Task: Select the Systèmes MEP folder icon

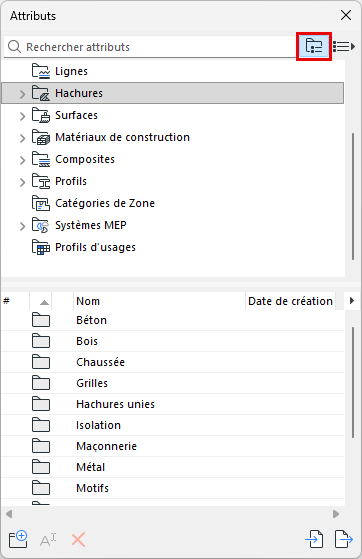Action: (x=41, y=225)
